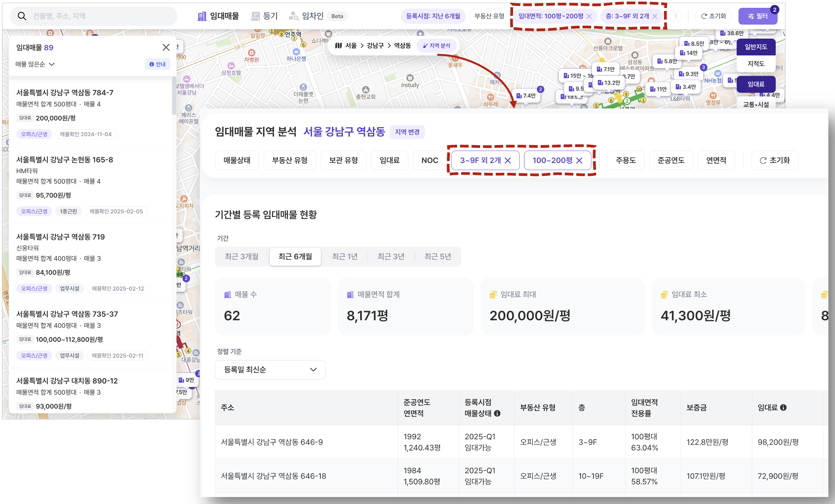Switch to the 등기 tab
Screen dimensions: 835x504
click(x=265, y=16)
